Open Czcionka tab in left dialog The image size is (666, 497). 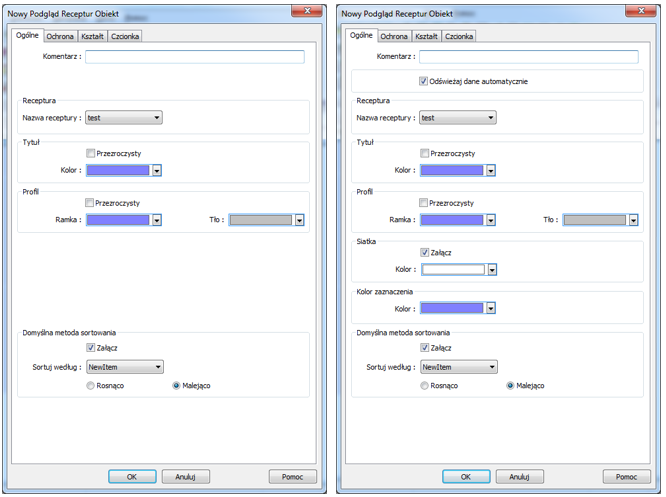pyautogui.click(x=125, y=37)
